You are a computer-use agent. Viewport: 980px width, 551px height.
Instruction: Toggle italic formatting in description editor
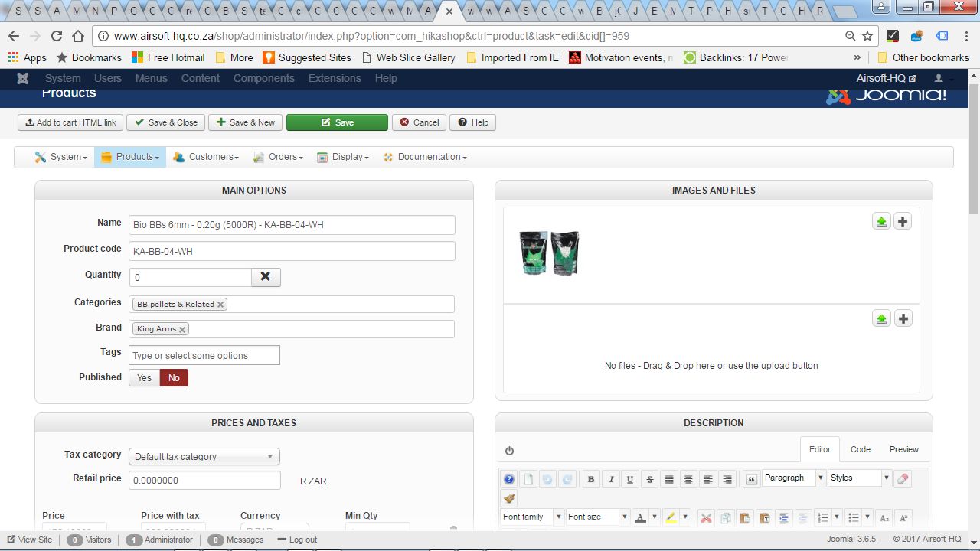click(611, 479)
